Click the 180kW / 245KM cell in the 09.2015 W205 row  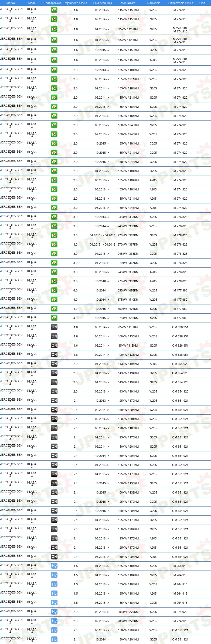(128, 134)
